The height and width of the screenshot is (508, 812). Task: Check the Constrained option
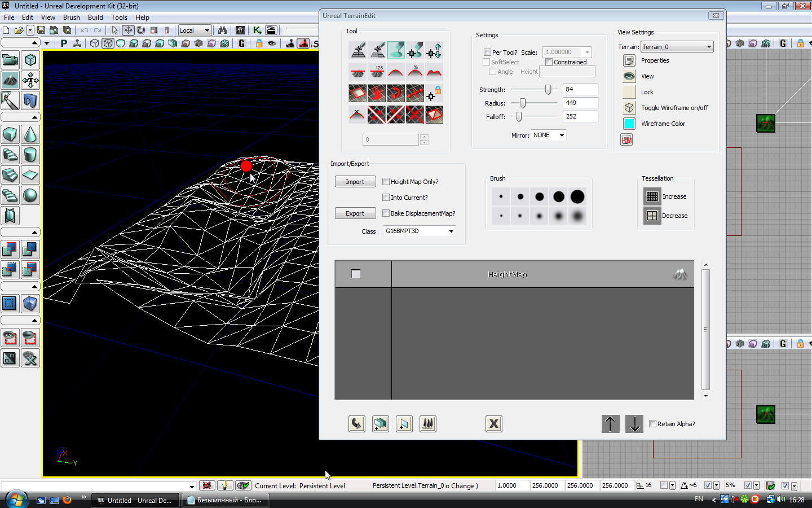[x=549, y=62]
